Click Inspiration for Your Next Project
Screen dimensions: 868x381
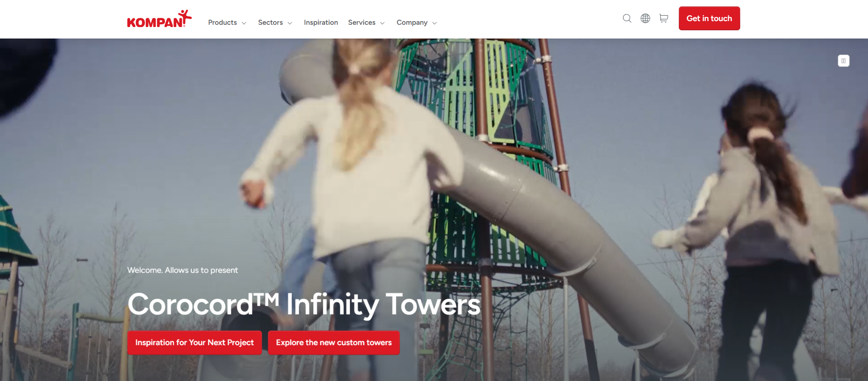click(195, 342)
